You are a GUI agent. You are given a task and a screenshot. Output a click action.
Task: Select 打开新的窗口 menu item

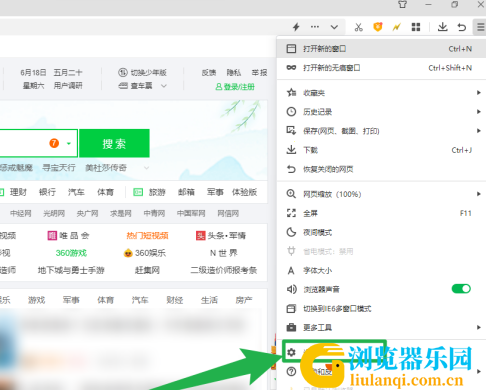(x=381, y=49)
